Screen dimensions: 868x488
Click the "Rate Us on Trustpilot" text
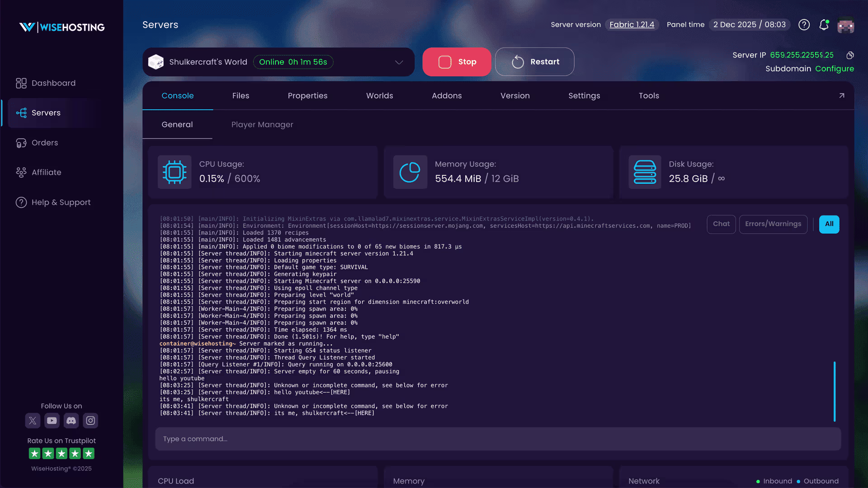(61, 441)
